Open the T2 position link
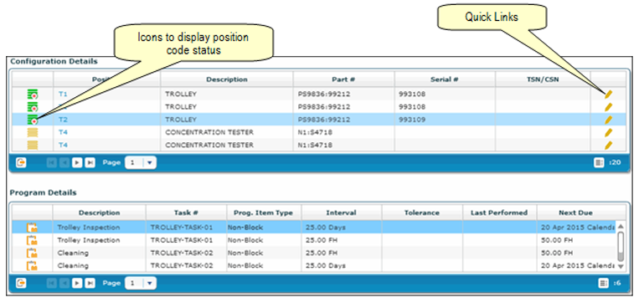 coord(63,120)
